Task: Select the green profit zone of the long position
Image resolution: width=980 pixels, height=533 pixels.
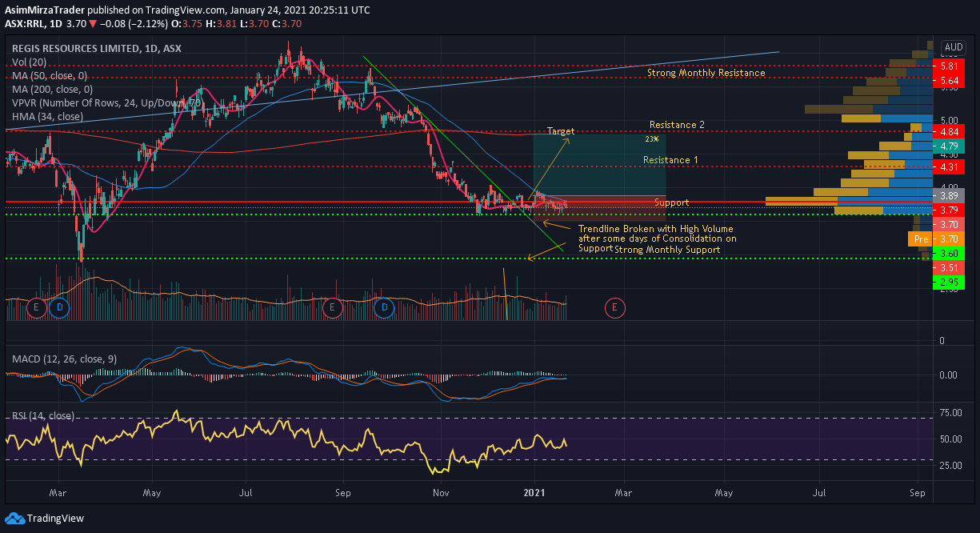Action: (599, 165)
